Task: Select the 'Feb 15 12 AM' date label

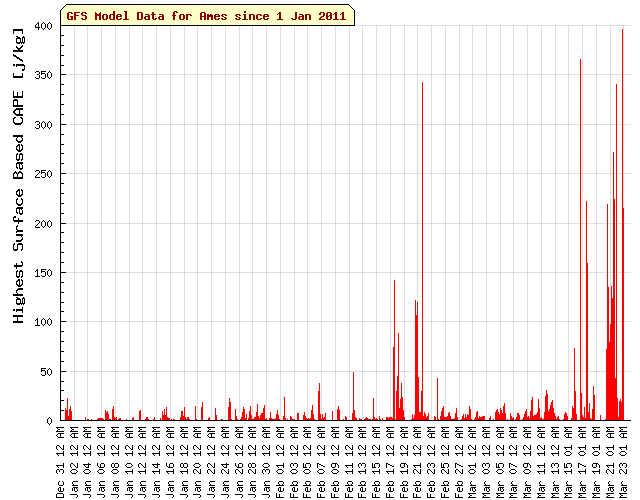Action: click(x=376, y=462)
